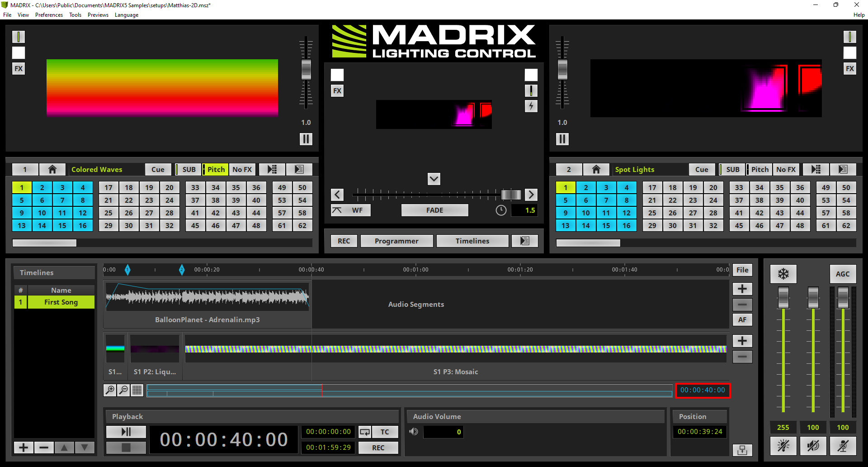Viewport: 868px width, 467px height.
Task: Toggle Pitch on the right deck
Action: click(x=759, y=169)
